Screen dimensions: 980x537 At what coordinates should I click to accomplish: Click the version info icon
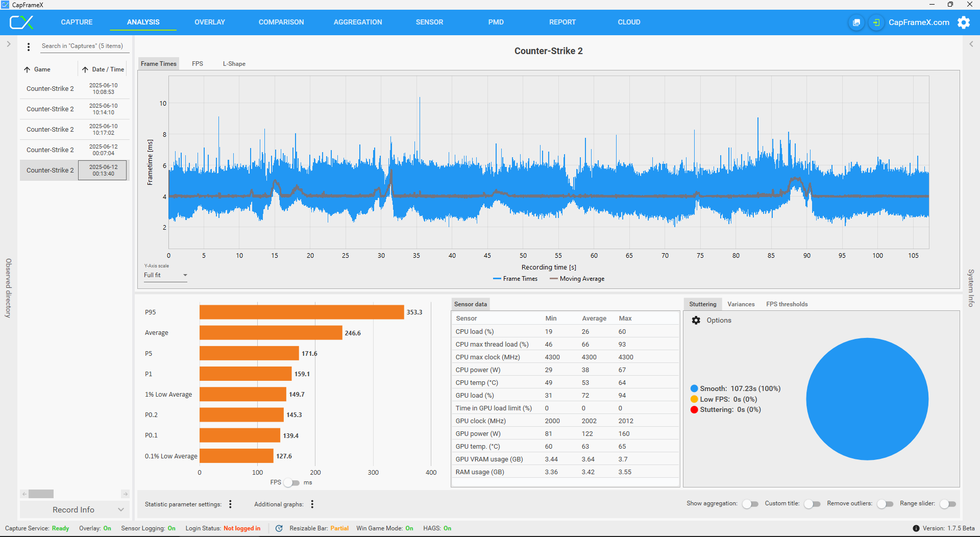tap(916, 528)
